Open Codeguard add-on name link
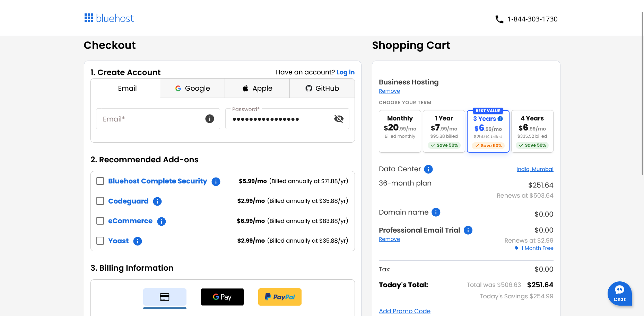Viewport: 644px width, 316px height. (128, 201)
